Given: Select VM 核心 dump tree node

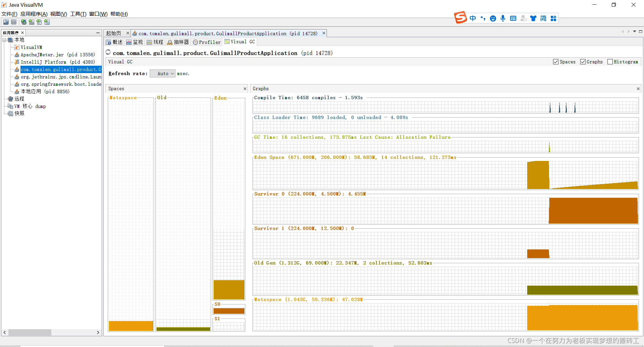Looking at the screenshot, I should coord(30,106).
